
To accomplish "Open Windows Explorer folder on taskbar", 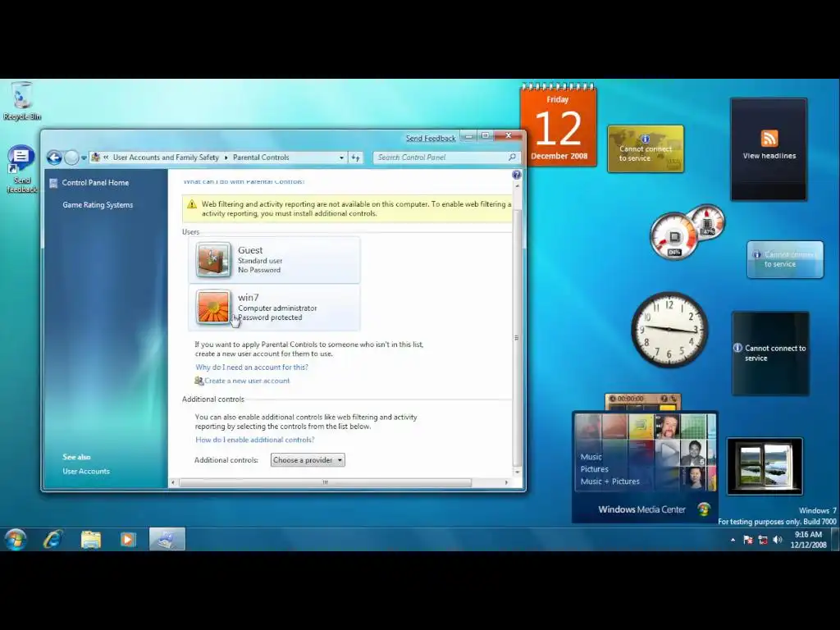I will click(90, 539).
